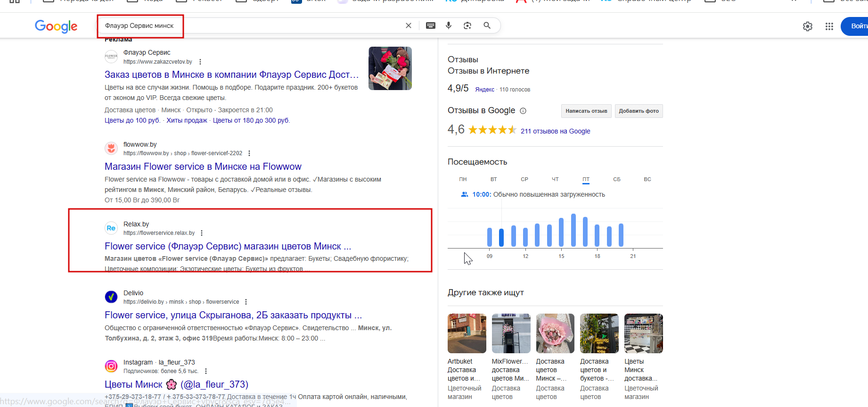
Task: Open the on-screen keyboard input tool
Action: [x=431, y=25]
